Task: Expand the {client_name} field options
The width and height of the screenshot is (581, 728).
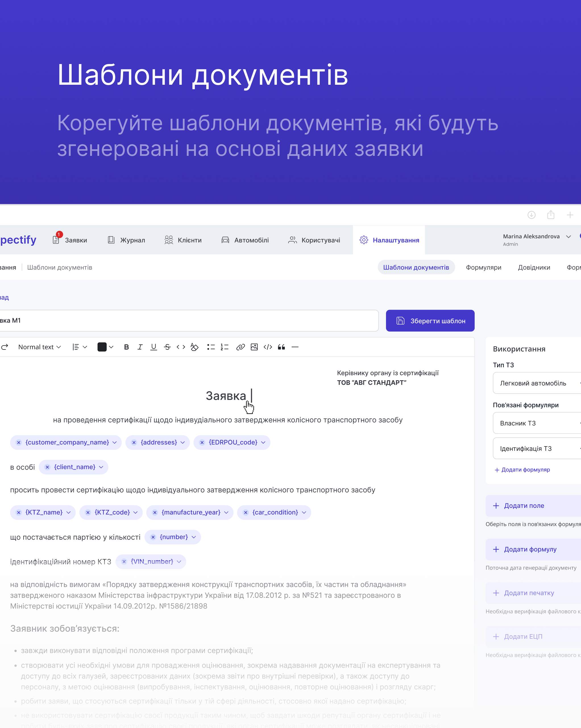Action: click(x=101, y=467)
